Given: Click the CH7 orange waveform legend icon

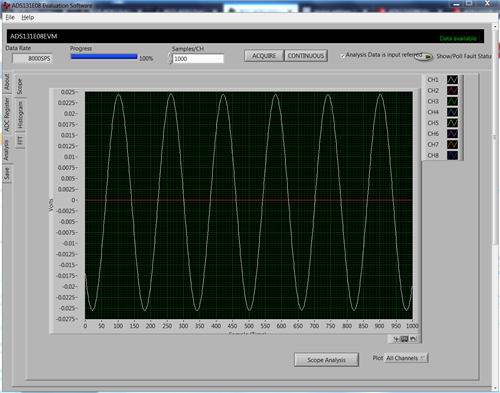Looking at the screenshot, I should click(452, 144).
